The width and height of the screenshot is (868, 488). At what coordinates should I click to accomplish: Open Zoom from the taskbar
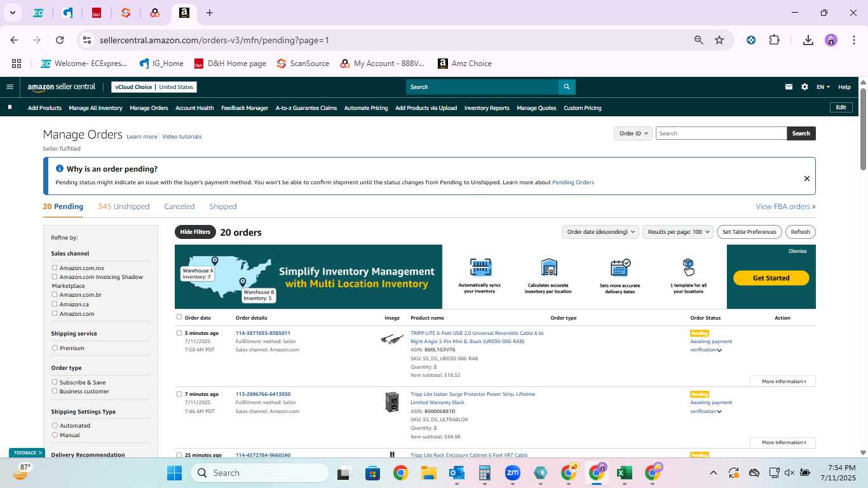point(512,473)
